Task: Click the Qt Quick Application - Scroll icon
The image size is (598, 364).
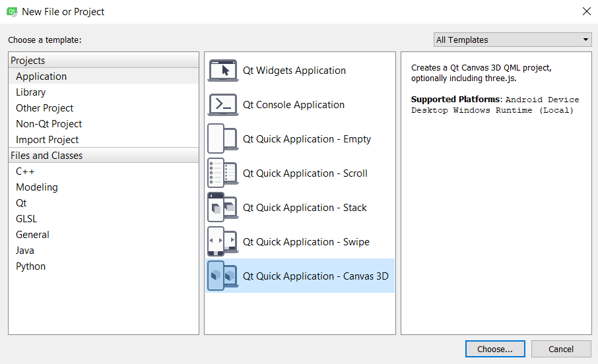Action: coord(223,173)
